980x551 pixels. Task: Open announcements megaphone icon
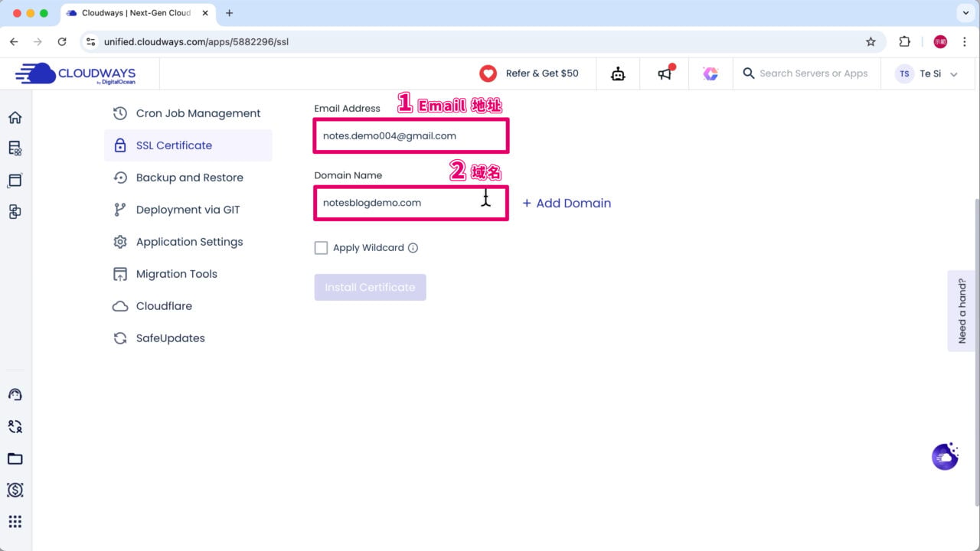pyautogui.click(x=665, y=73)
